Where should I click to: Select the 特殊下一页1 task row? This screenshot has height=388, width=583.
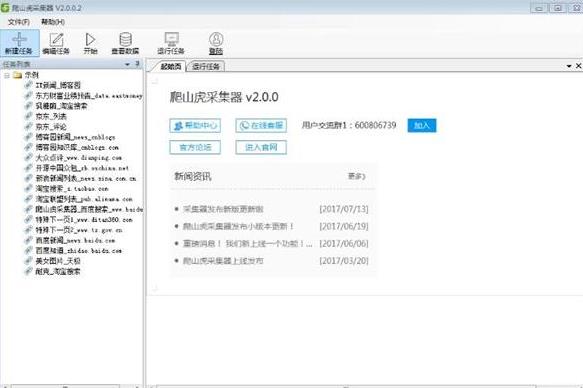pyautogui.click(x=84, y=220)
